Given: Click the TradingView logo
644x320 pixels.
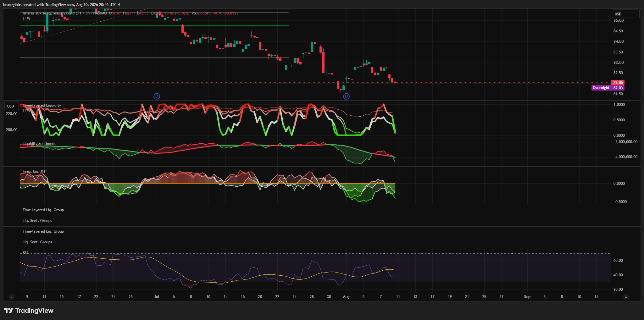Looking at the screenshot, I should coord(29,311).
